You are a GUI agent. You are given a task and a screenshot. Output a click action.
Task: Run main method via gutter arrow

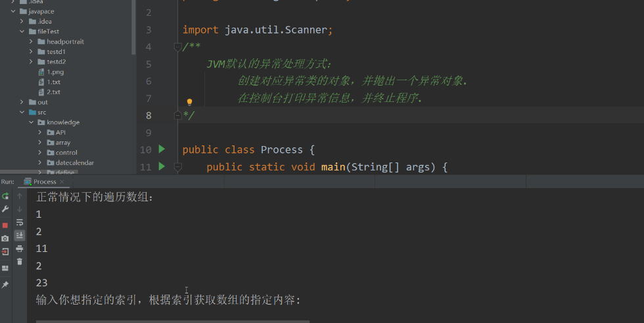(162, 166)
